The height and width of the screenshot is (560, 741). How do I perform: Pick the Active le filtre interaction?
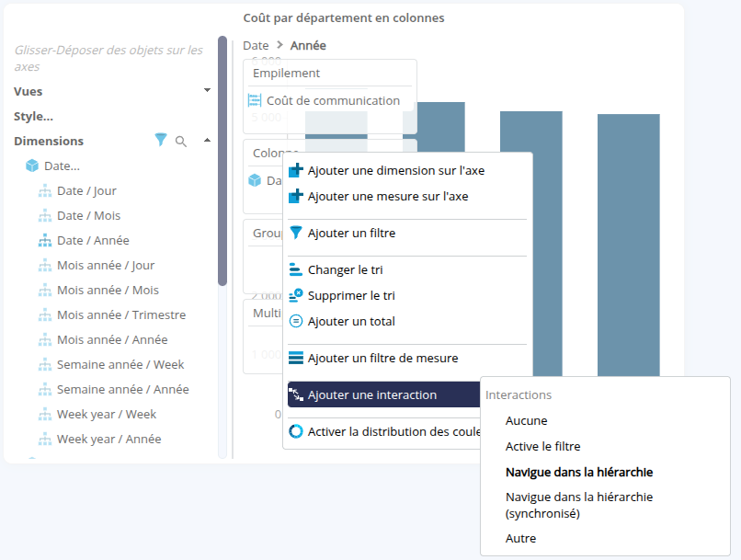pos(542,446)
